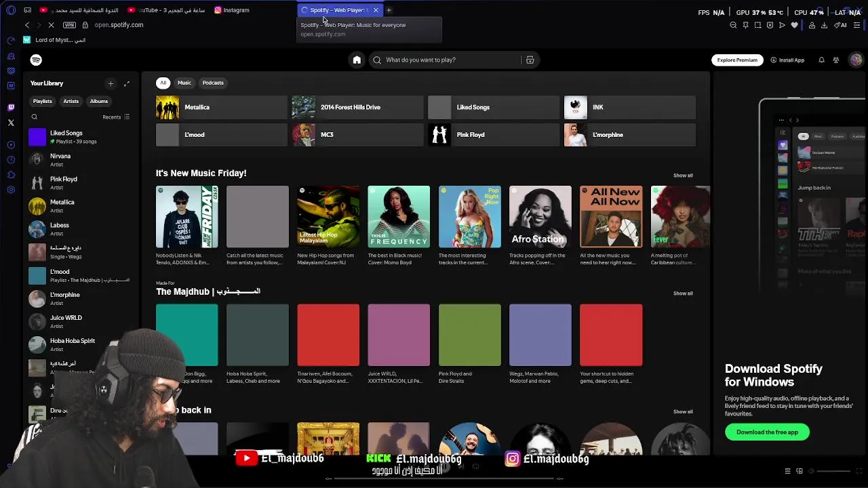Filter library by Playlists
868x488 pixels.
click(x=43, y=101)
